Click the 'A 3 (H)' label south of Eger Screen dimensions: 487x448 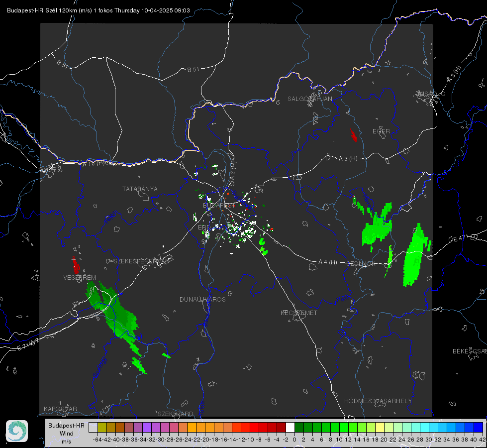tap(348, 159)
